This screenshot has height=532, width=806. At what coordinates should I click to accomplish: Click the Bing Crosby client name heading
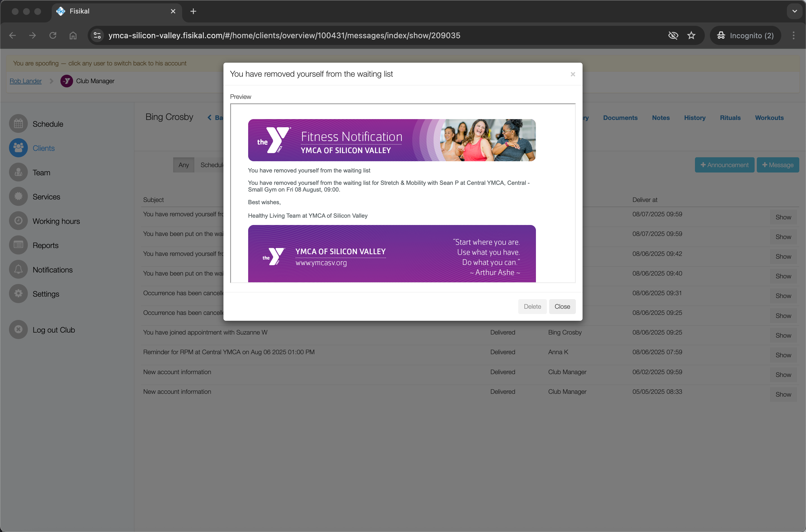pyautogui.click(x=169, y=117)
